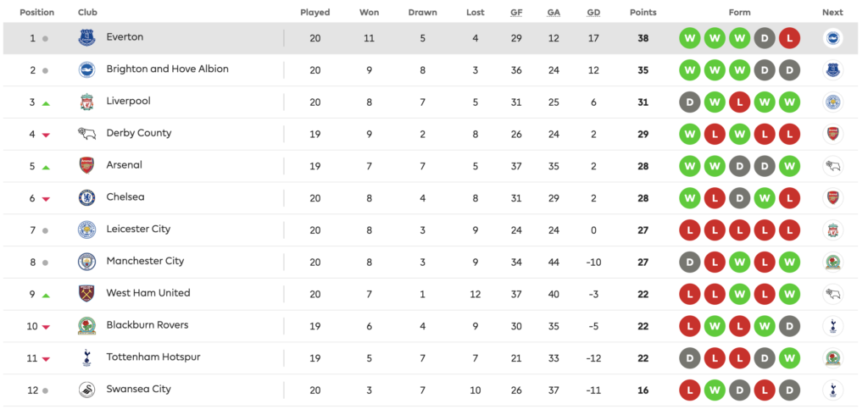Select Everton's red L form result
This screenshot has height=415, width=868.
tap(789, 38)
